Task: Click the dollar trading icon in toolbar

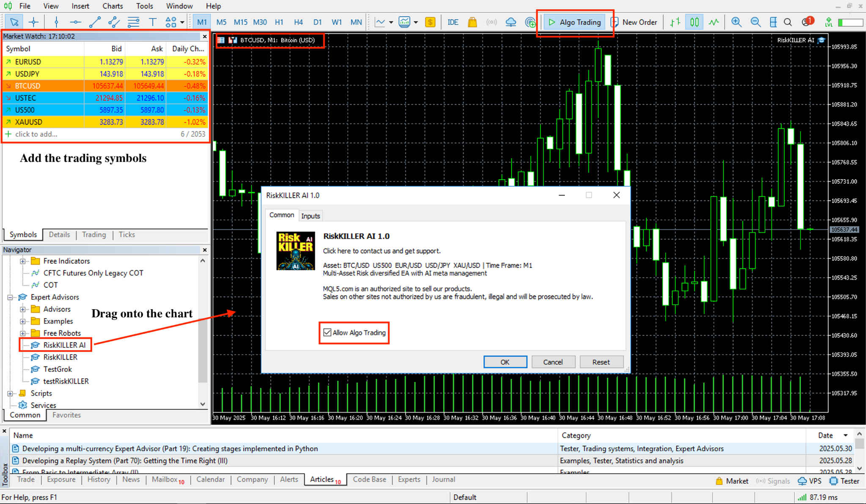Action: [430, 22]
